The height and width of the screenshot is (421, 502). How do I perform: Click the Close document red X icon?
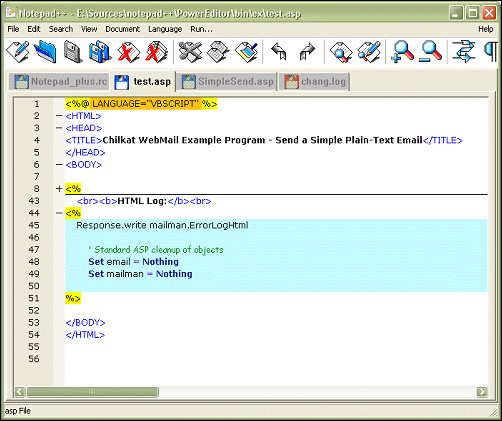[x=128, y=52]
